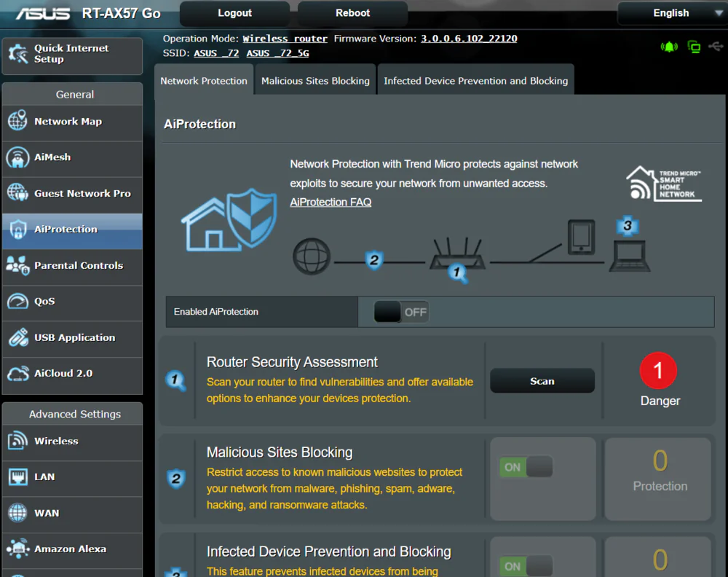
Task: Click the Malicious Sites Blocking 0 Protection counter
Action: (x=658, y=479)
